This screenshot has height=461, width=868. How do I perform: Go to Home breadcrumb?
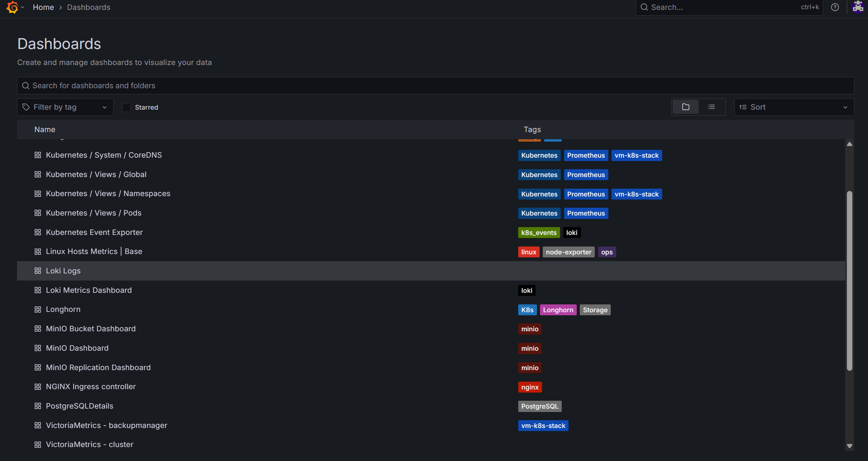point(43,7)
